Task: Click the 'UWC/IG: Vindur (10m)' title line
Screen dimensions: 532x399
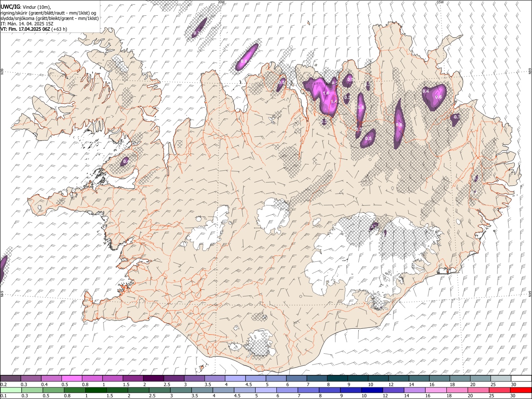Action: pos(25,7)
